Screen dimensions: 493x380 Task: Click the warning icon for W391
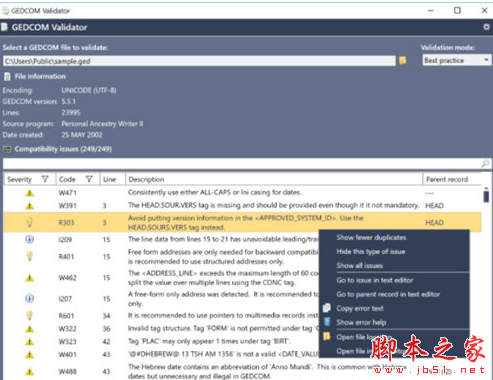(x=29, y=206)
